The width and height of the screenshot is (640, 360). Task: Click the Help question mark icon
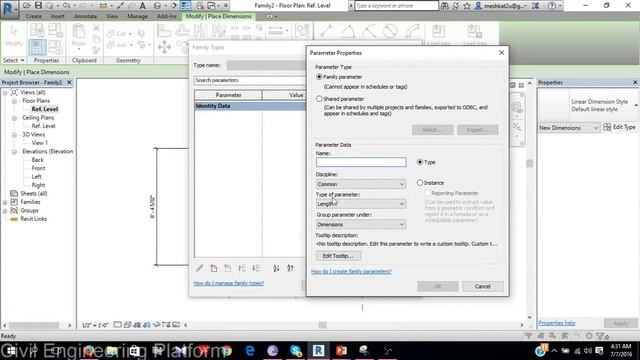[x=552, y=6]
